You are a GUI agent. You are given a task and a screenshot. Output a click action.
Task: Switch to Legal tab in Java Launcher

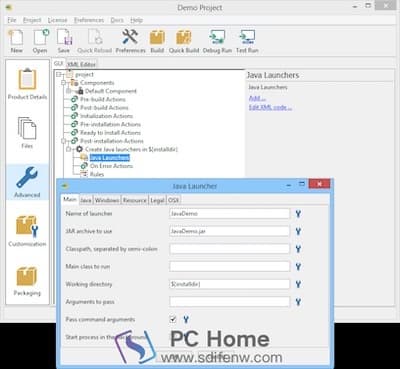(x=157, y=200)
